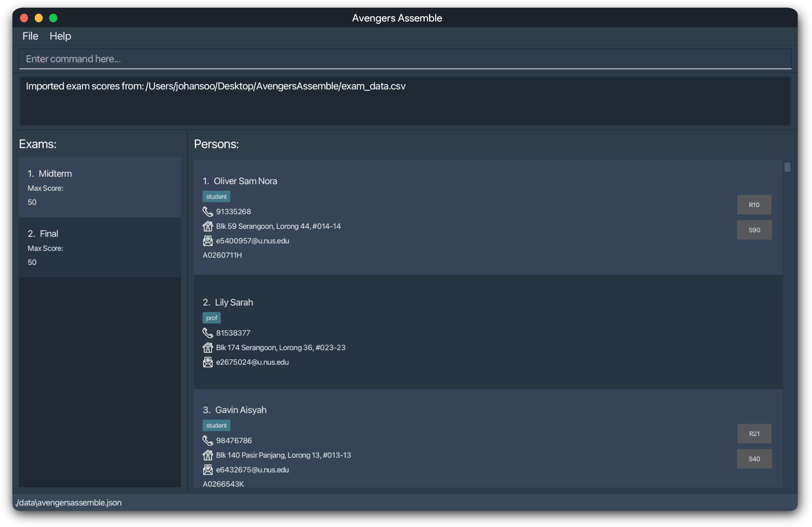The image size is (812, 527).
Task: Focus the Enter command here input box
Action: tap(405, 59)
